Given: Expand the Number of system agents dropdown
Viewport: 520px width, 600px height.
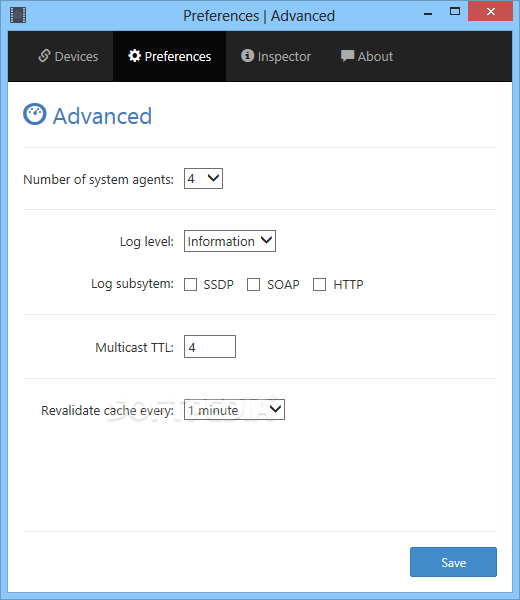Looking at the screenshot, I should coord(203,178).
